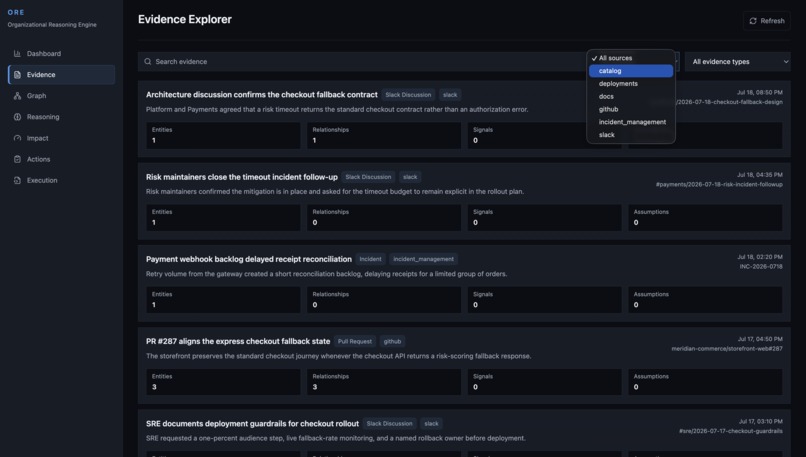Click Entries count box of Architecture discussion
806x457 pixels.
223,135
